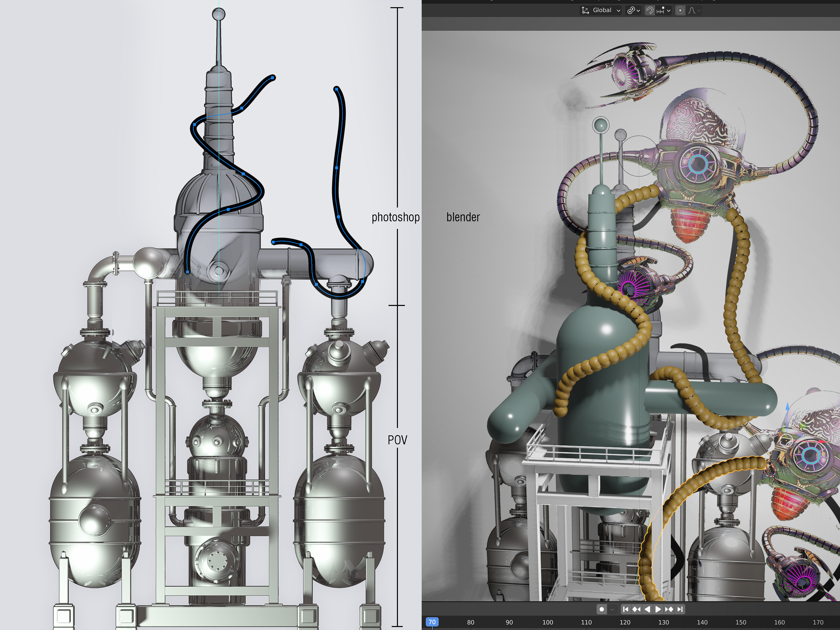Click frame 150 on the timeline ruler

(x=741, y=622)
